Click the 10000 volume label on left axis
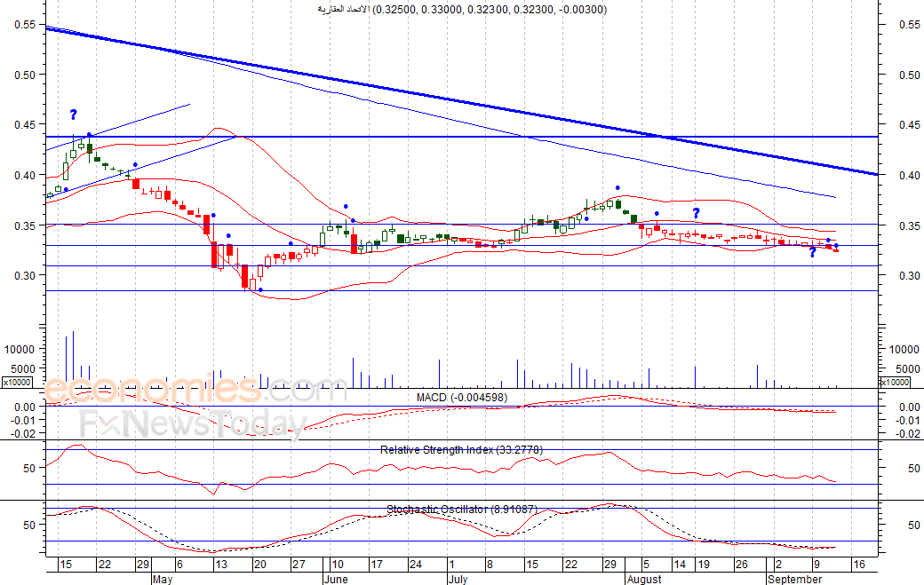Screen dimensions: 924x585 [20, 349]
